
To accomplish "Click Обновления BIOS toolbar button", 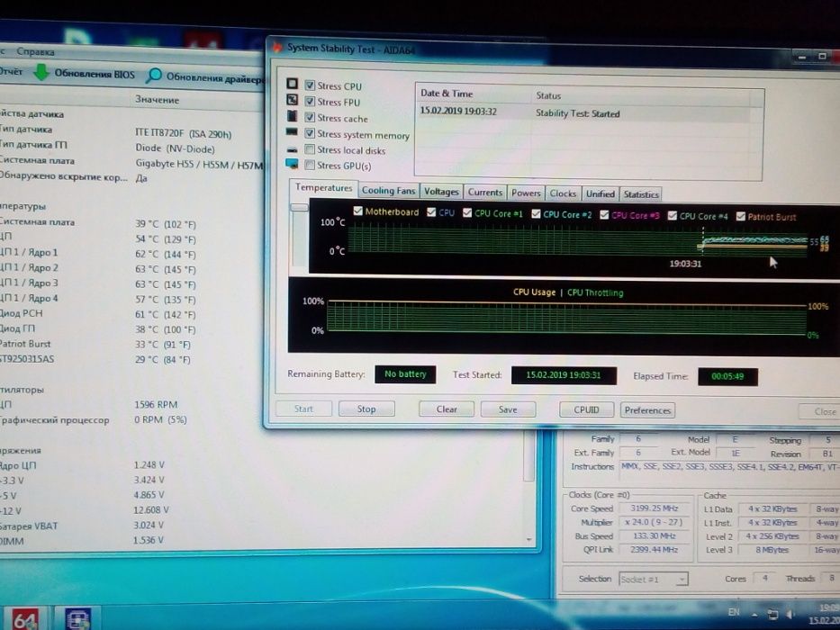I will 84,73.
